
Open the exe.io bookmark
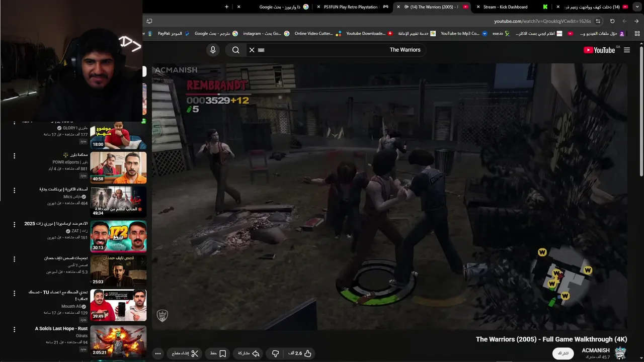(501, 34)
